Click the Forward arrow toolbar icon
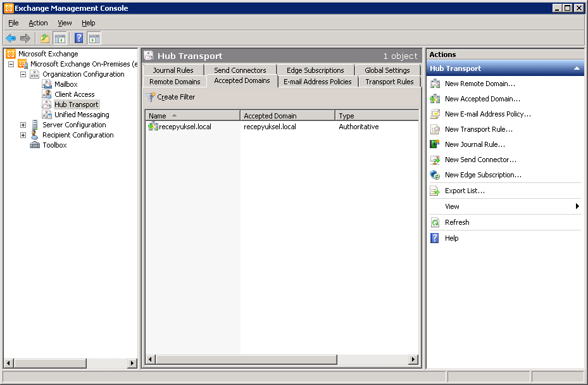The height and width of the screenshot is (385, 588). point(25,38)
